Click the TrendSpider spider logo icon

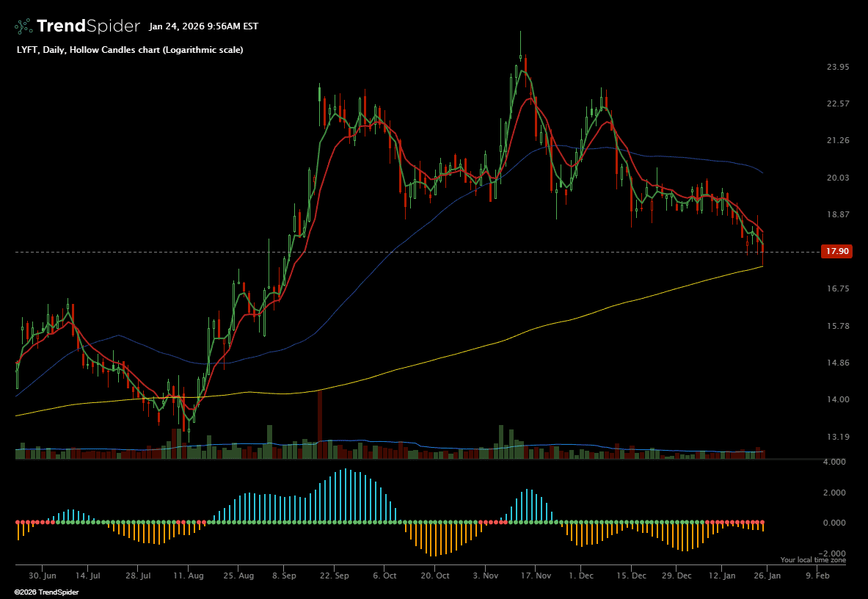coord(23,26)
